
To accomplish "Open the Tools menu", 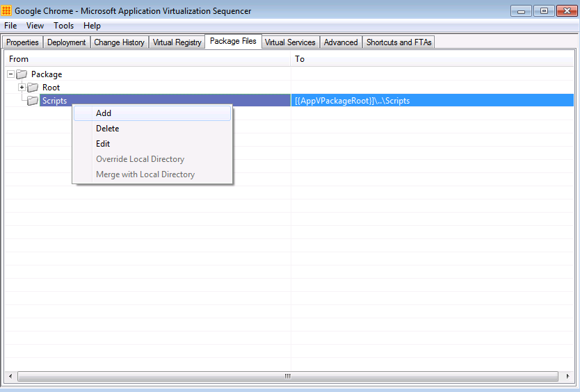I will tap(63, 26).
